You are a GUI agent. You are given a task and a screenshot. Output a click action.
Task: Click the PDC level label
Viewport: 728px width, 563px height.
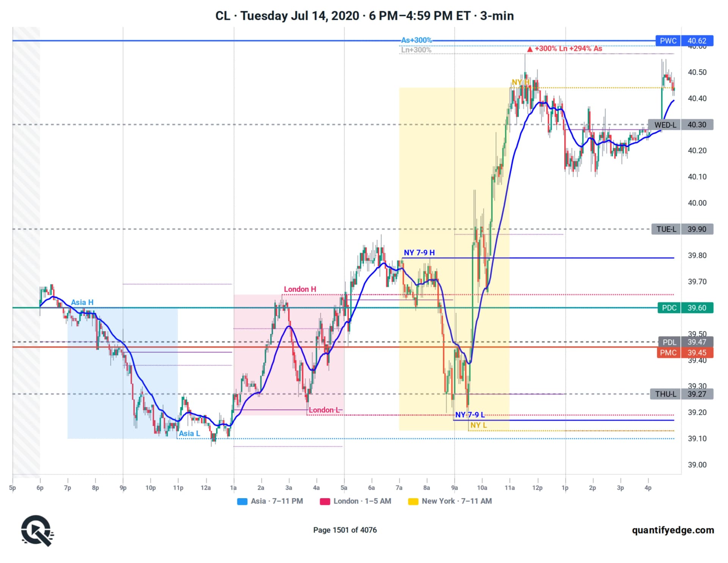click(x=669, y=308)
